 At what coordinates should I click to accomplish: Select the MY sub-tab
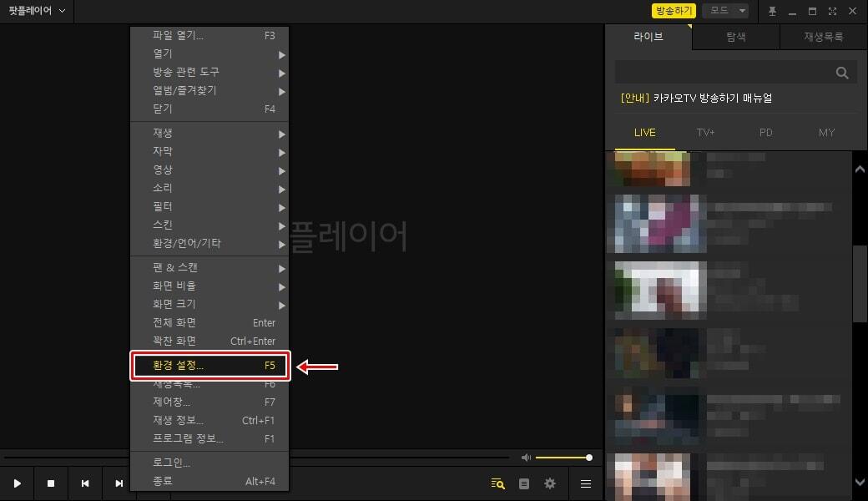826,133
